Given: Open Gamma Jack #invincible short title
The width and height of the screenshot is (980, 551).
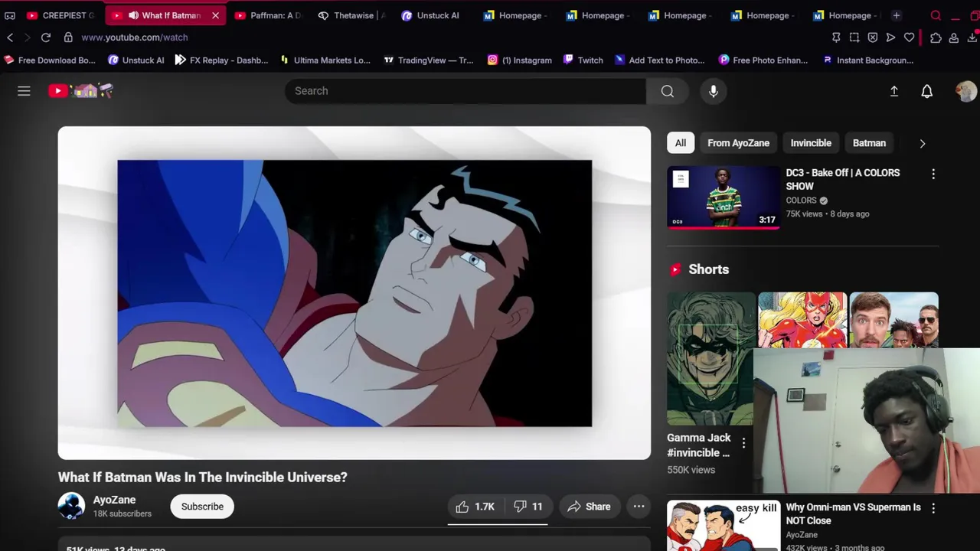Looking at the screenshot, I should [x=699, y=445].
